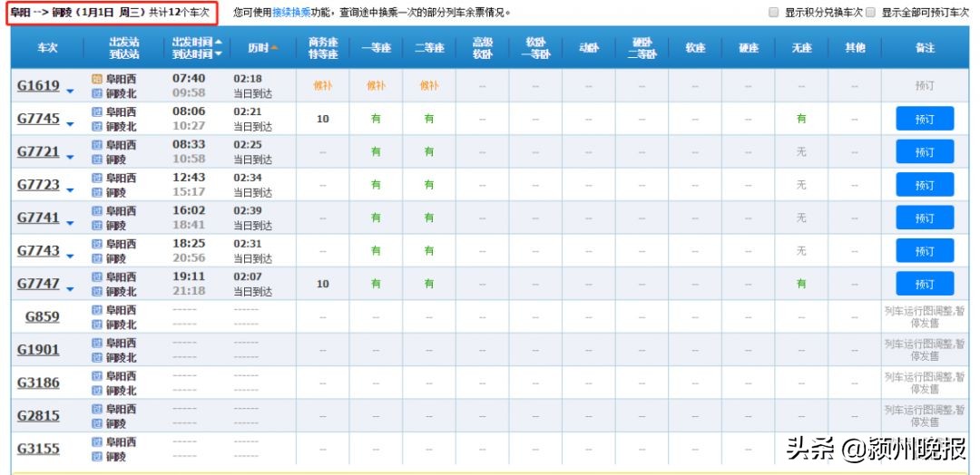Viewport: 980px width, 475px height.
Task: Open train number G7743 link
Action: click(38, 251)
